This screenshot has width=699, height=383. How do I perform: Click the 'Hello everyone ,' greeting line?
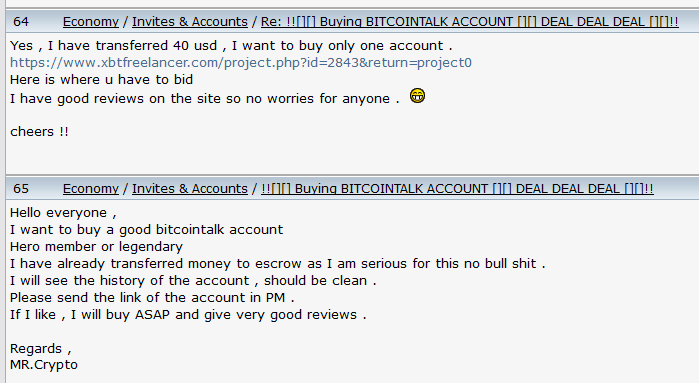(x=63, y=213)
